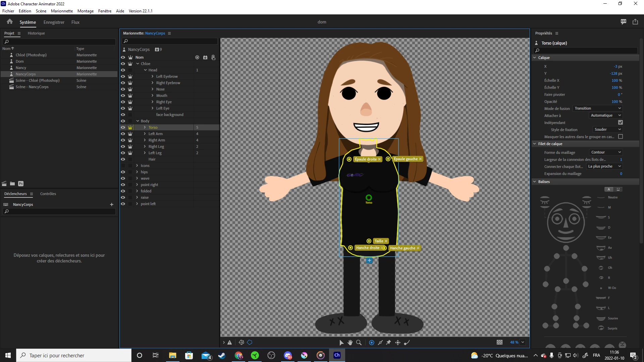
Task: Open the Marionnette menu
Action: click(62, 11)
